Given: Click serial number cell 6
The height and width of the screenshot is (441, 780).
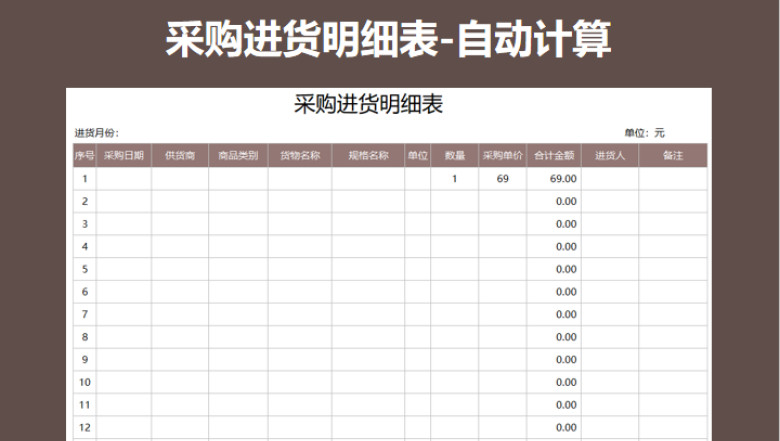Looking at the screenshot, I should pos(85,292).
